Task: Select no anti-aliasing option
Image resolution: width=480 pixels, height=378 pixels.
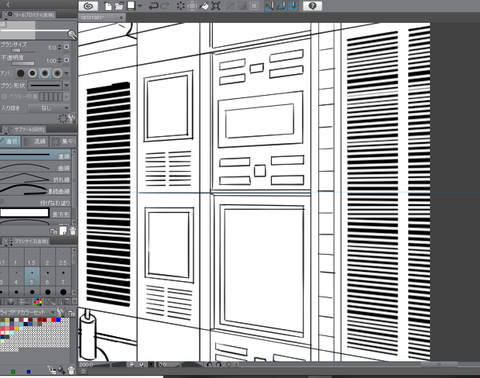Action: (21, 73)
